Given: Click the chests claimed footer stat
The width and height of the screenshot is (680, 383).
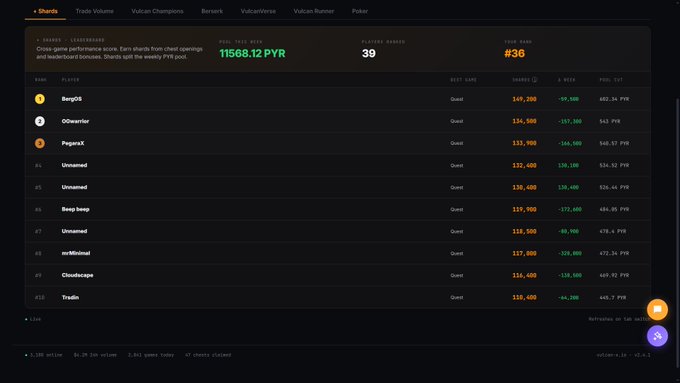Looking at the screenshot, I should pos(208,355).
